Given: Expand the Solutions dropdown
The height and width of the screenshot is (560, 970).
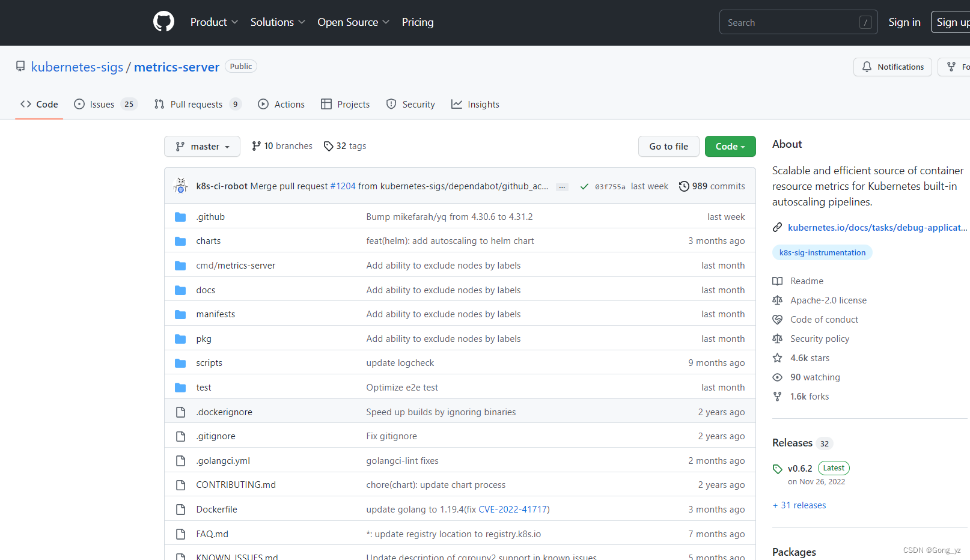Looking at the screenshot, I should tap(278, 22).
